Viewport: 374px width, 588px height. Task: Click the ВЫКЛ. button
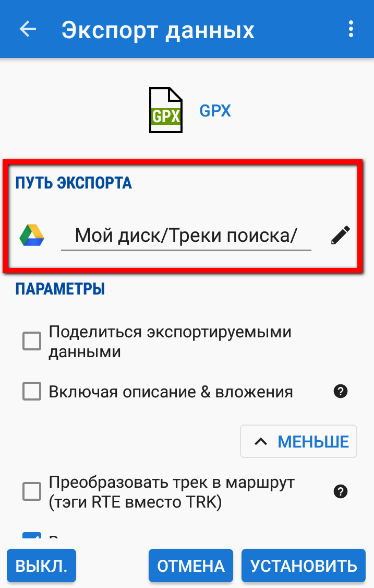(x=41, y=566)
